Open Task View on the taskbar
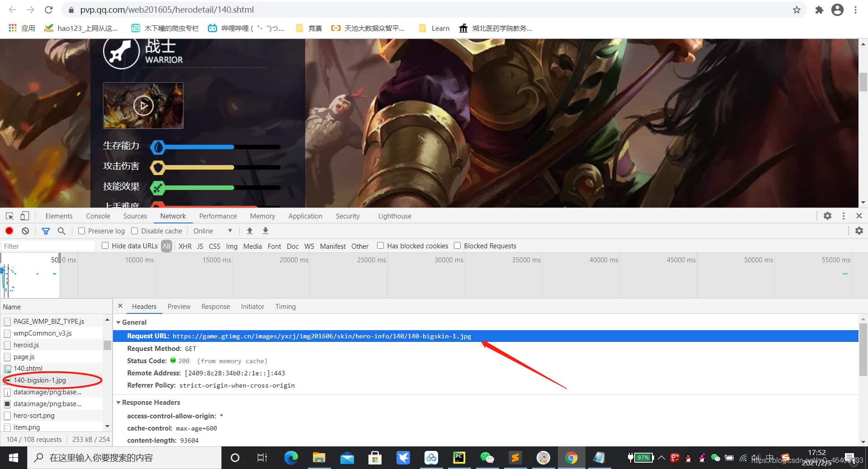868x469 pixels. tap(262, 458)
